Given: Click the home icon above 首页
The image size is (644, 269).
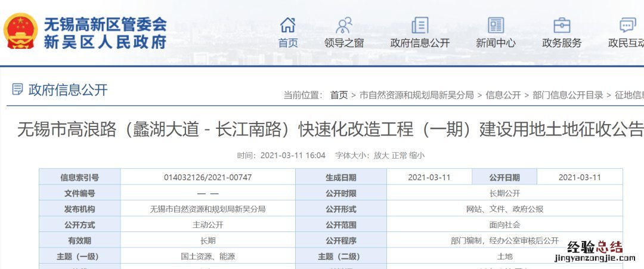Looking at the screenshot, I should click(288, 25).
